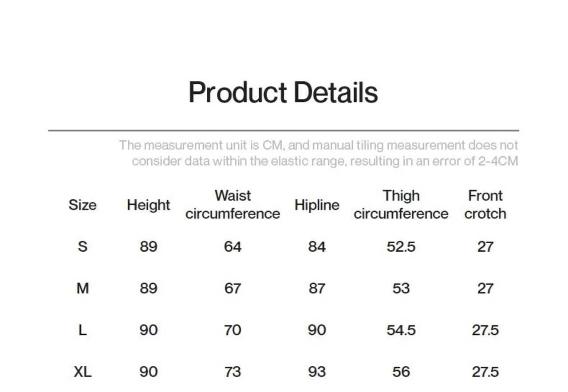This screenshot has width=568, height=392.
Task: Select the Waist circumference column header
Action: [x=233, y=205]
